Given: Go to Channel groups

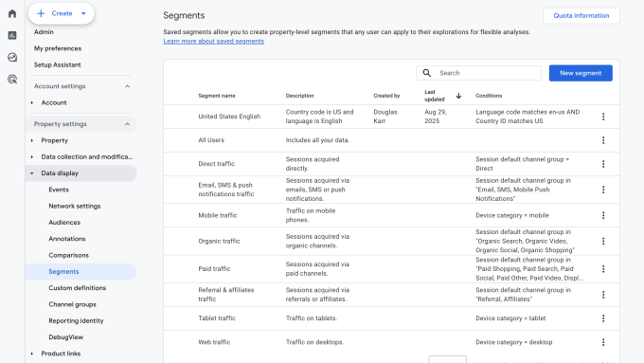Looking at the screenshot, I should (x=72, y=304).
